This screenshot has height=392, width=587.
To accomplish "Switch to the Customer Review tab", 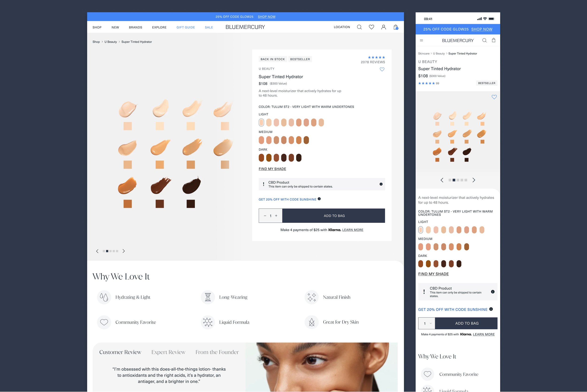I will (x=120, y=352).
